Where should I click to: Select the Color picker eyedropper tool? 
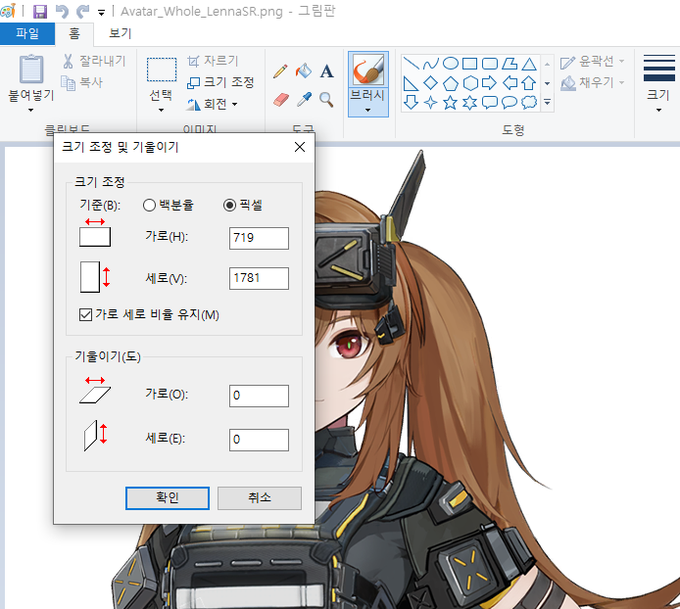(x=304, y=100)
